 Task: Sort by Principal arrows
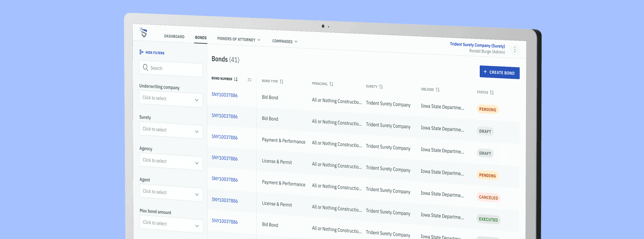pos(331,84)
